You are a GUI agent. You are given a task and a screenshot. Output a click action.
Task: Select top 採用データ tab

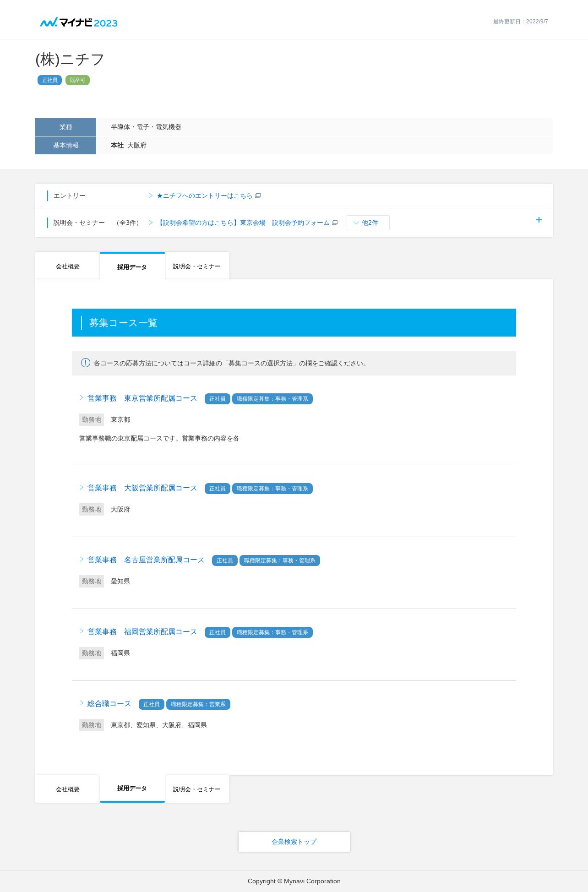click(132, 266)
